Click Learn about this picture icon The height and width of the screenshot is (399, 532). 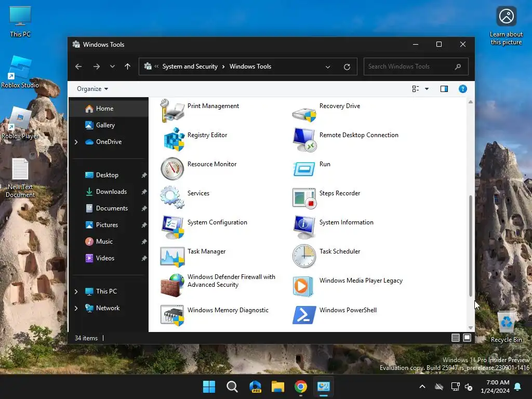(x=506, y=25)
